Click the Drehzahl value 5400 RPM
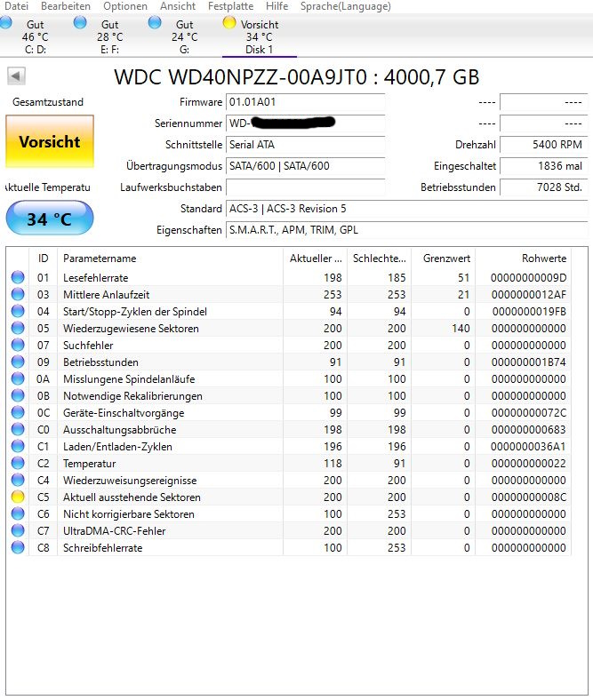 pos(543,145)
